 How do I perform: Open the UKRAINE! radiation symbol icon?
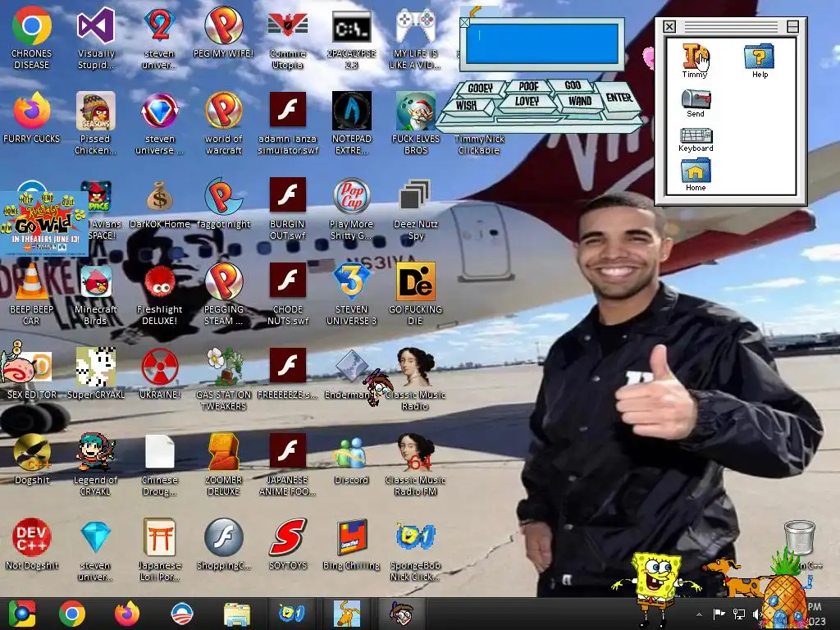(160, 367)
